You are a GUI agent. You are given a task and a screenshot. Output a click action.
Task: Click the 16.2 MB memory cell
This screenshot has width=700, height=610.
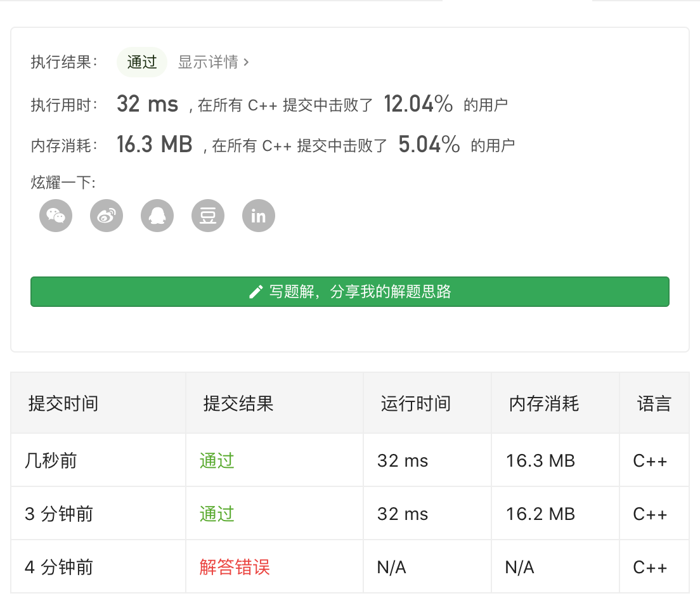(540, 514)
